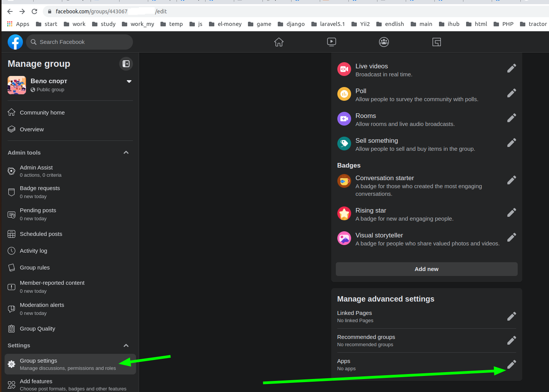
Task: Edit the Recommended groups setting
Action: pos(512,340)
